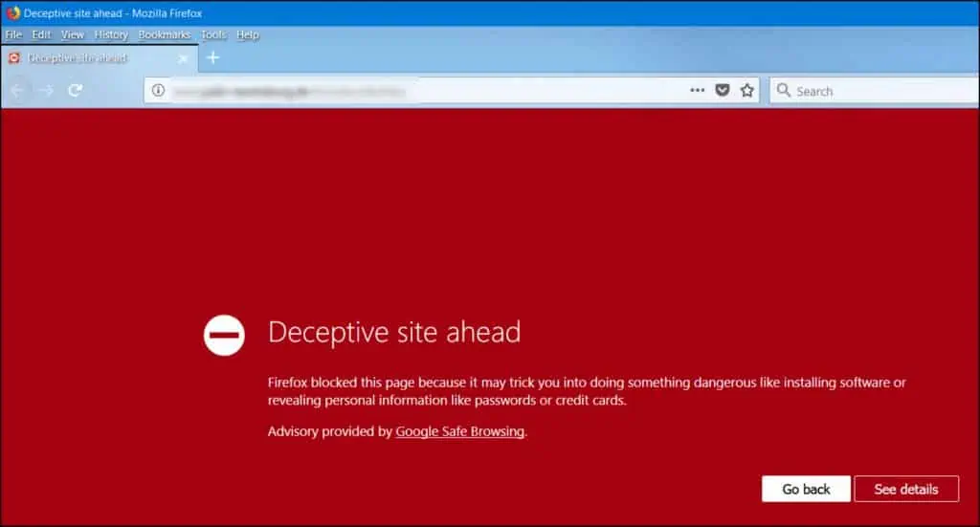980x527 pixels.
Task: Open the Bookmarks menu
Action: pyautogui.click(x=164, y=34)
